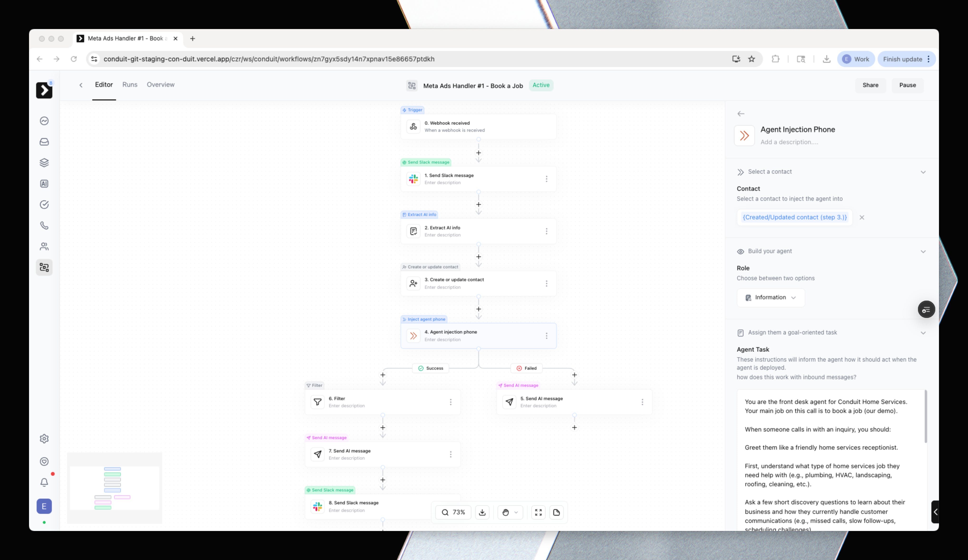
Task: Collapse the Build your agent section
Action: pyautogui.click(x=923, y=252)
